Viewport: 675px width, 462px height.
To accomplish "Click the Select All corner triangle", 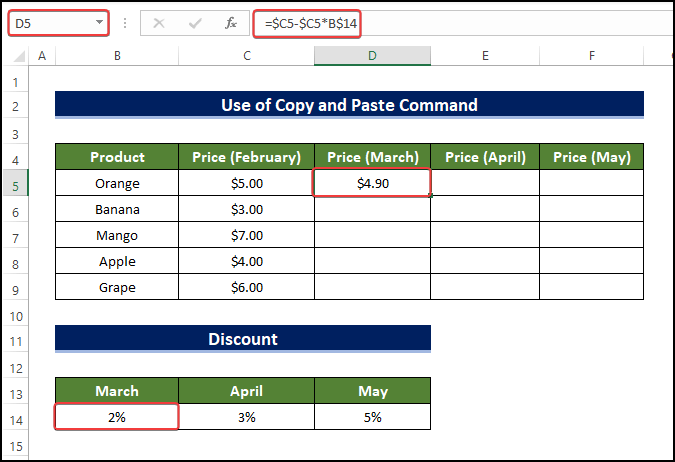I will point(17,57).
